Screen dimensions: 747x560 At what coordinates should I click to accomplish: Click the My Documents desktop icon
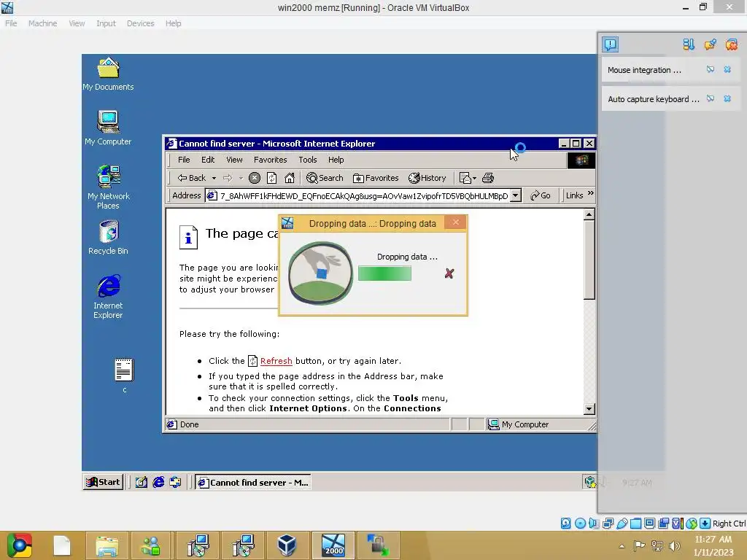[x=108, y=74]
